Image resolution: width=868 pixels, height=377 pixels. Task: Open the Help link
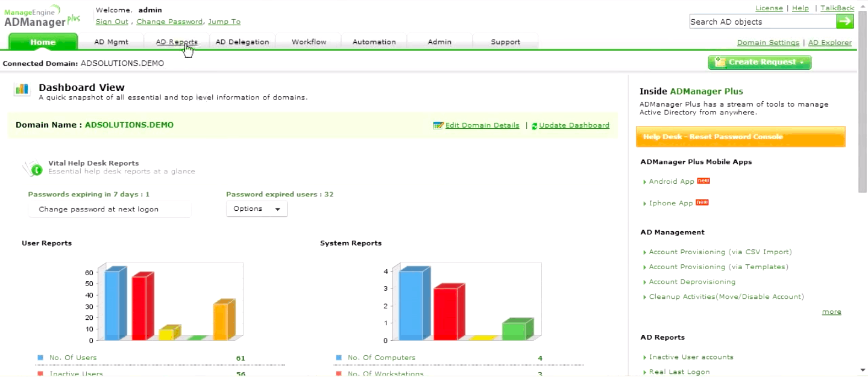pos(800,8)
